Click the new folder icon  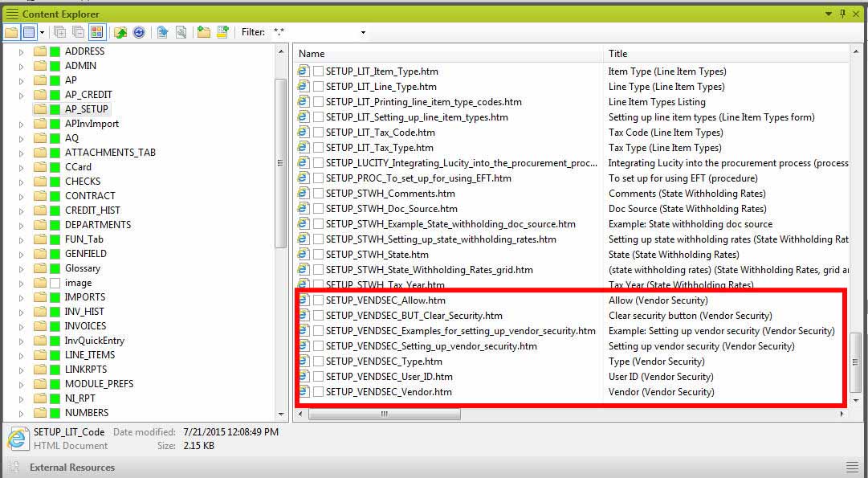[204, 32]
